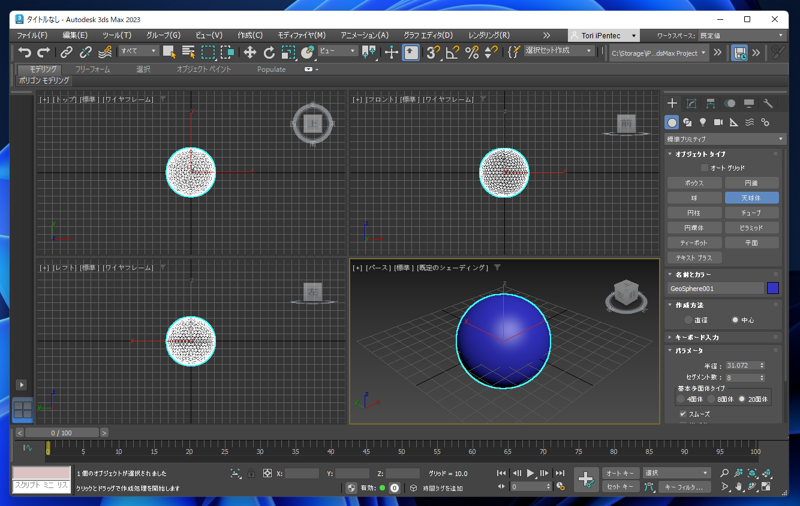
Task: Click the ボックス primitive button
Action: click(694, 183)
